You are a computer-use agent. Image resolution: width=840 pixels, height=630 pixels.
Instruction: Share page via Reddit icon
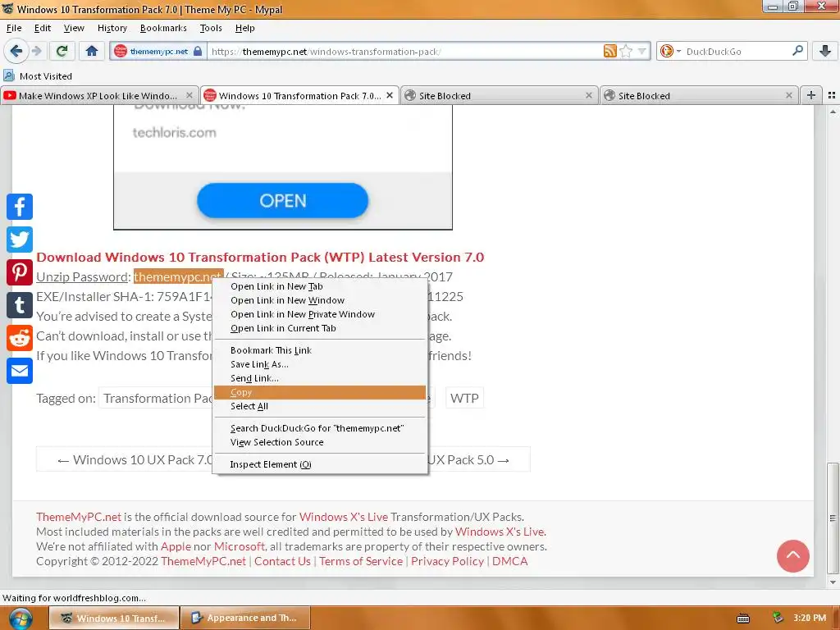(x=20, y=338)
